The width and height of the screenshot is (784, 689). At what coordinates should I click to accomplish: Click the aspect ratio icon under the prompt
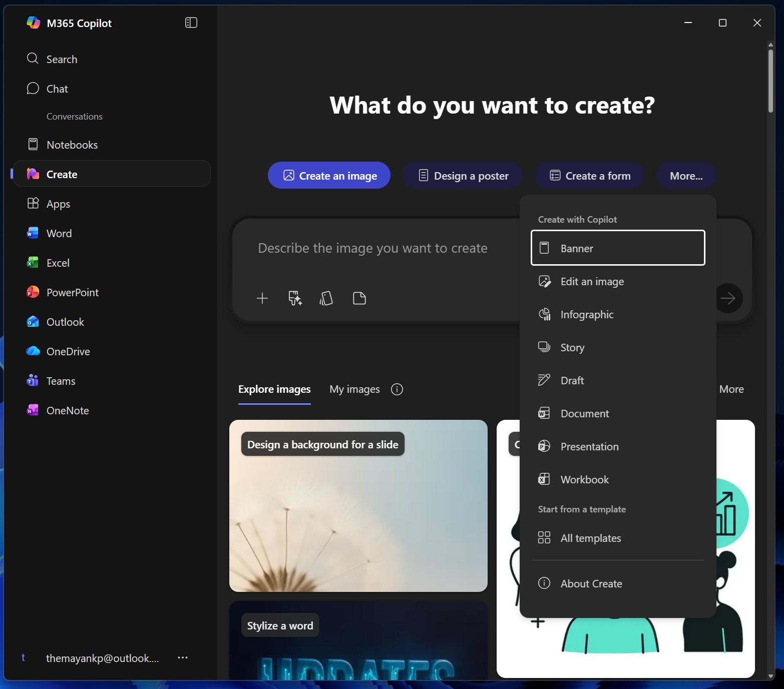pos(326,298)
